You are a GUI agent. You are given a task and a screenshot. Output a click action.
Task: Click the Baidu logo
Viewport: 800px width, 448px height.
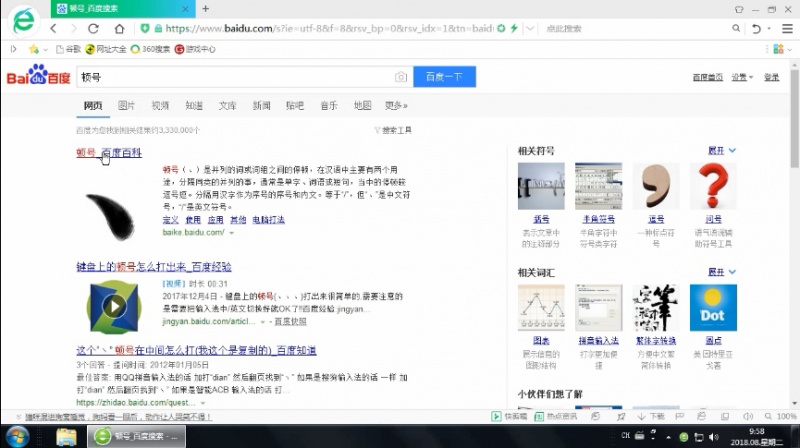[38, 75]
